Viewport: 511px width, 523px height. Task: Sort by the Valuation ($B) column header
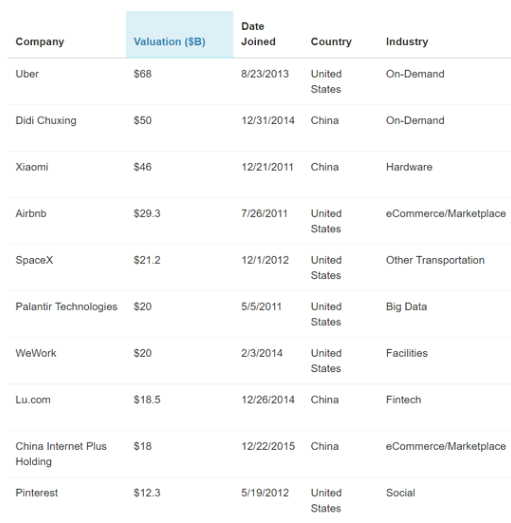pyautogui.click(x=169, y=42)
